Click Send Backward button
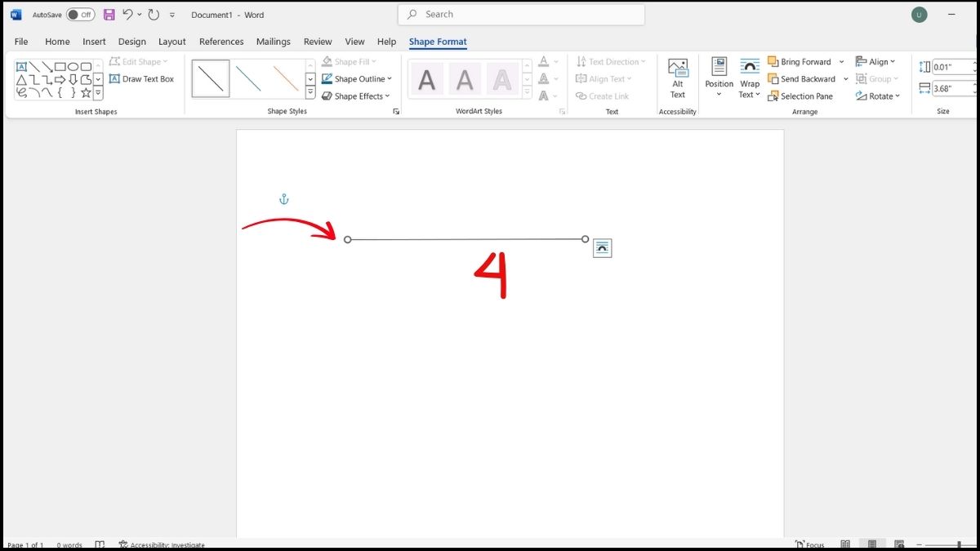 [x=802, y=79]
